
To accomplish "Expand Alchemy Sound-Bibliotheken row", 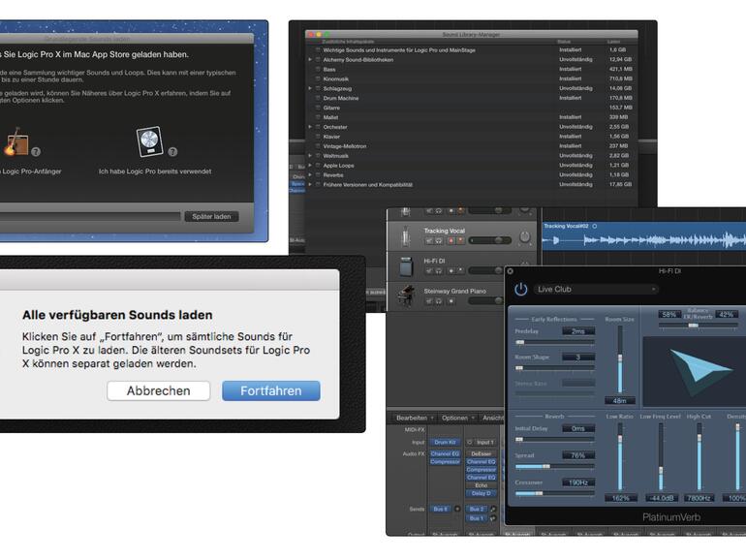I will click(310, 59).
